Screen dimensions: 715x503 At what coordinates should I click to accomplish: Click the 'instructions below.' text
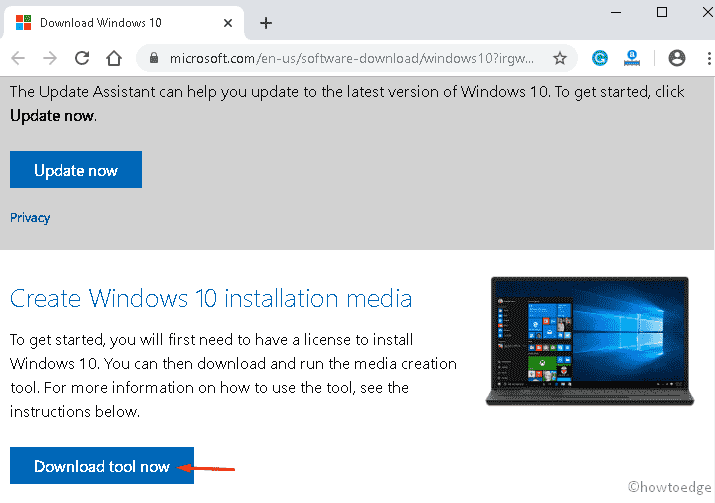75,412
